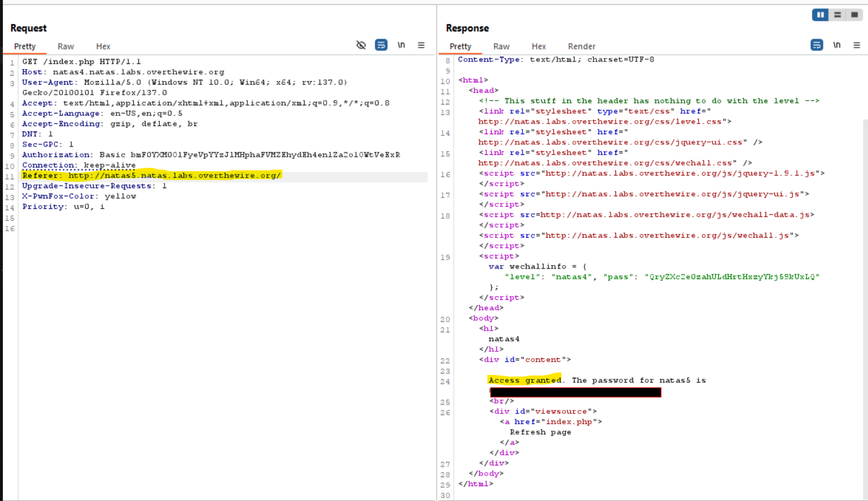Image resolution: width=868 pixels, height=501 pixels.
Task: Click the "level": "natas4" pass line
Action: pyautogui.click(x=662, y=277)
